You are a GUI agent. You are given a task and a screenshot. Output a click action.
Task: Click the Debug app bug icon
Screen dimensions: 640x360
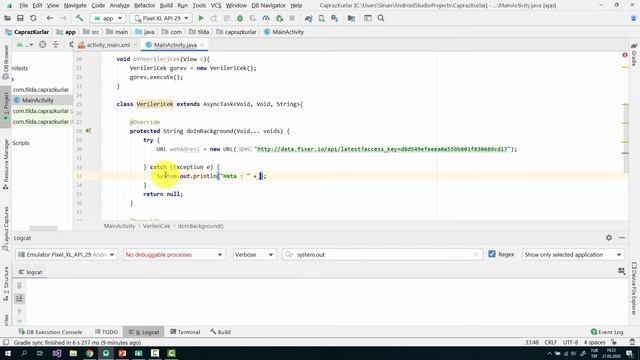(x=240, y=18)
